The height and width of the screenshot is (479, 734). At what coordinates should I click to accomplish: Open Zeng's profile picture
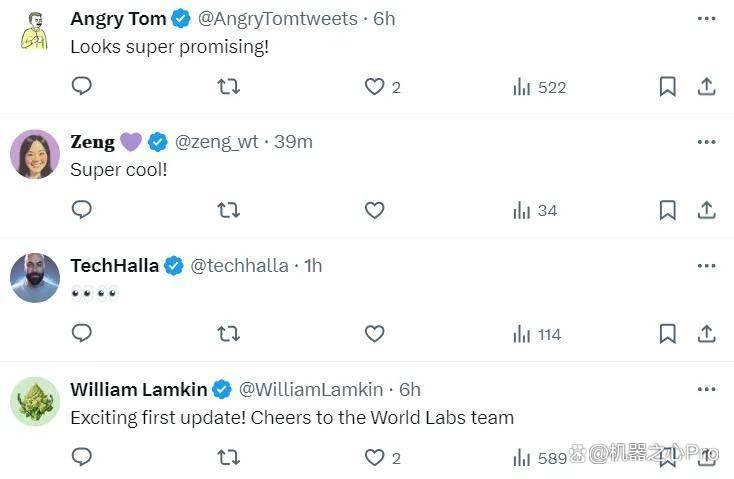tap(35, 154)
